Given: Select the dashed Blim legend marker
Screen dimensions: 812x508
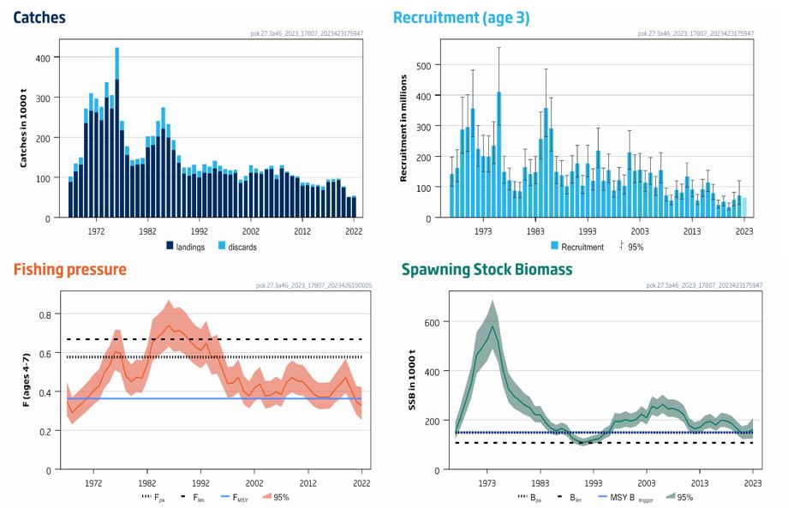Looking at the screenshot, I should 560,497.
